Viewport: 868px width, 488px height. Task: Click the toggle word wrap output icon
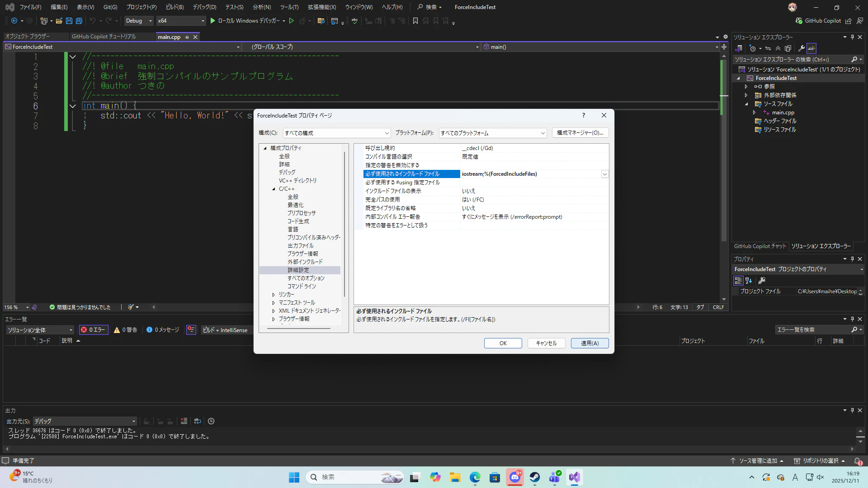[x=198, y=421]
